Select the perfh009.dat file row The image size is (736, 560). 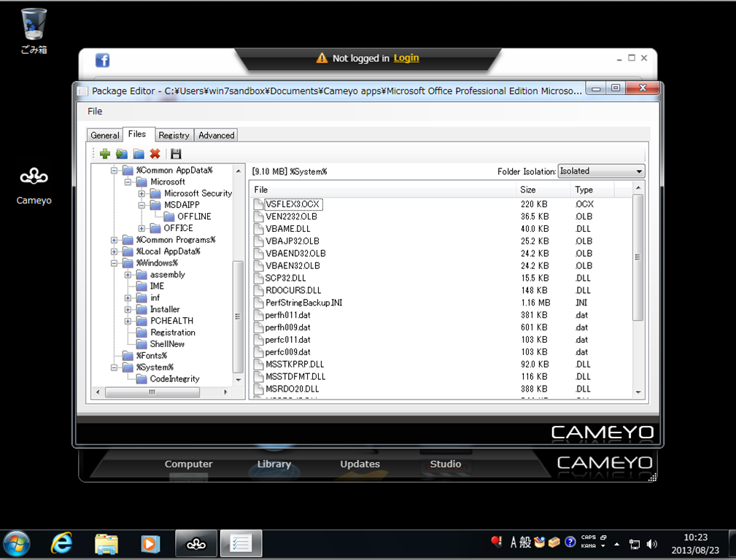coord(441,327)
